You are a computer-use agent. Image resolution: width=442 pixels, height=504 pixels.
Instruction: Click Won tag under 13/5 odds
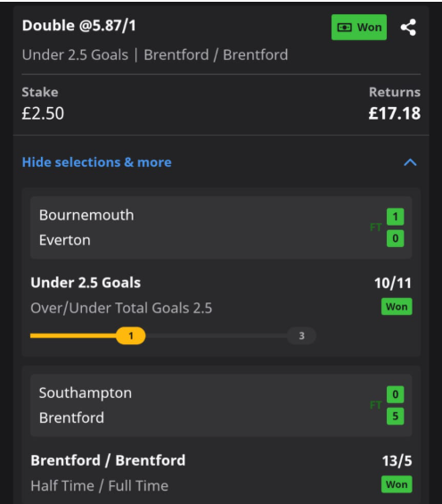click(x=397, y=484)
